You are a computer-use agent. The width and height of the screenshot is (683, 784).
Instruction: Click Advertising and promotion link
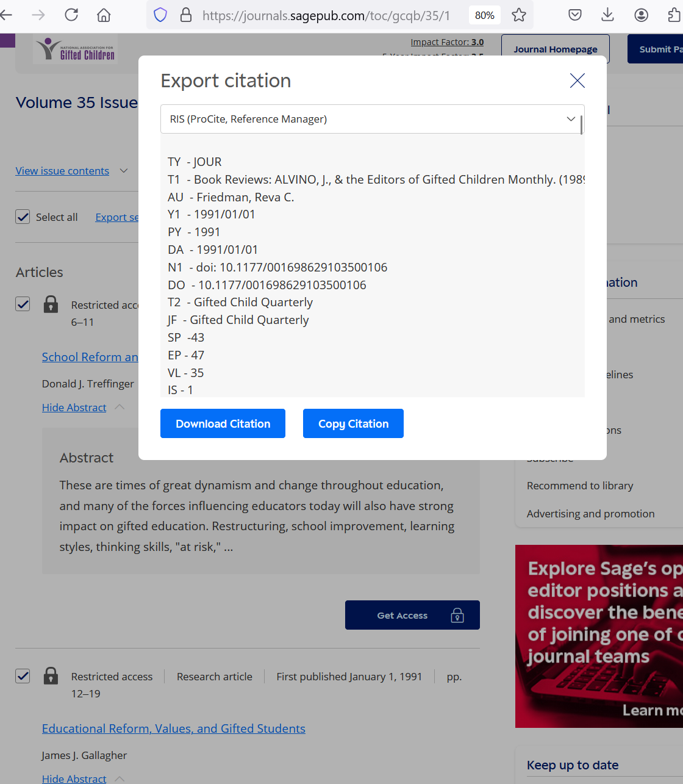pyautogui.click(x=590, y=514)
